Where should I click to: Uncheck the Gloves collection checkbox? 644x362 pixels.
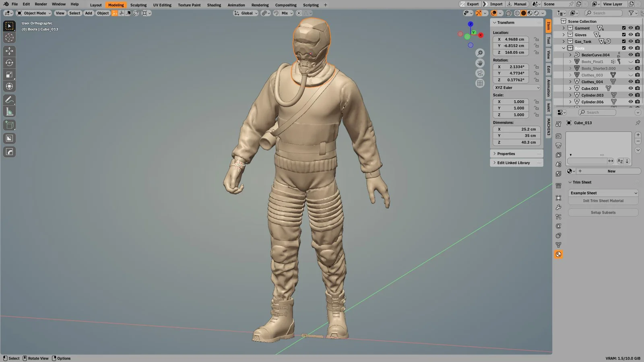click(x=623, y=35)
